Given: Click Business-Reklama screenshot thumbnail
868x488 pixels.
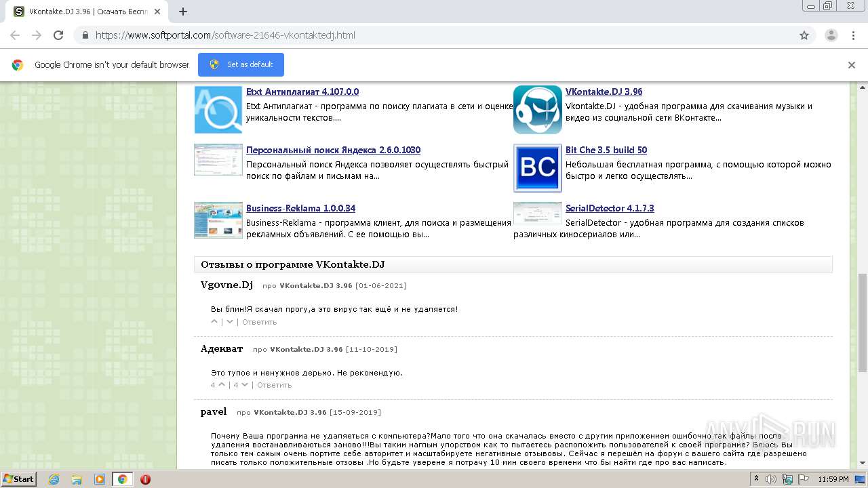Looking at the screenshot, I should [x=218, y=220].
